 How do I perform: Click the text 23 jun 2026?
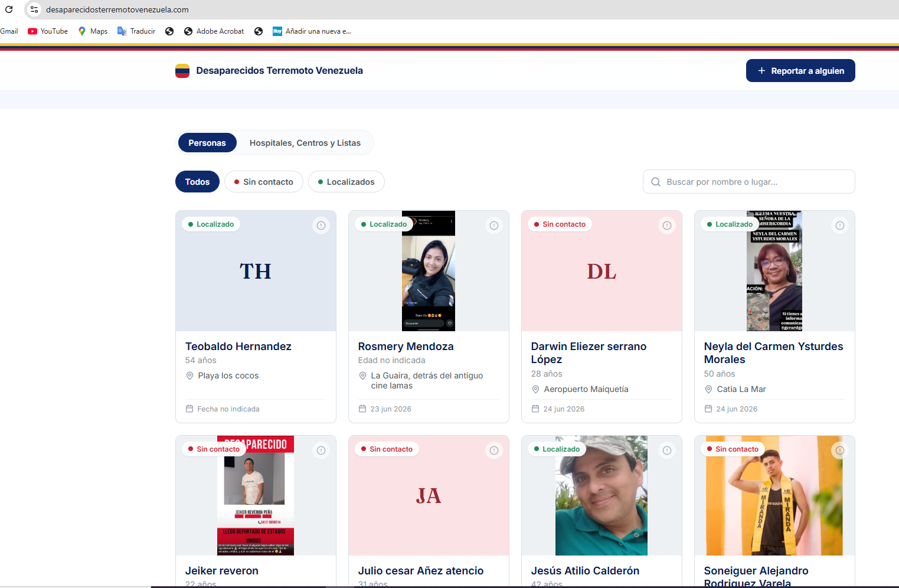click(391, 409)
